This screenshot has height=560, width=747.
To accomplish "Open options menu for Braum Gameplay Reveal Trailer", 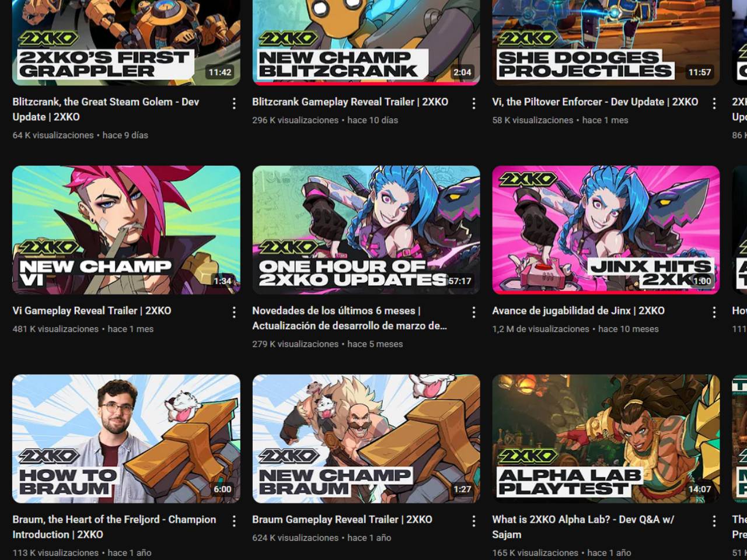I will pyautogui.click(x=474, y=521).
